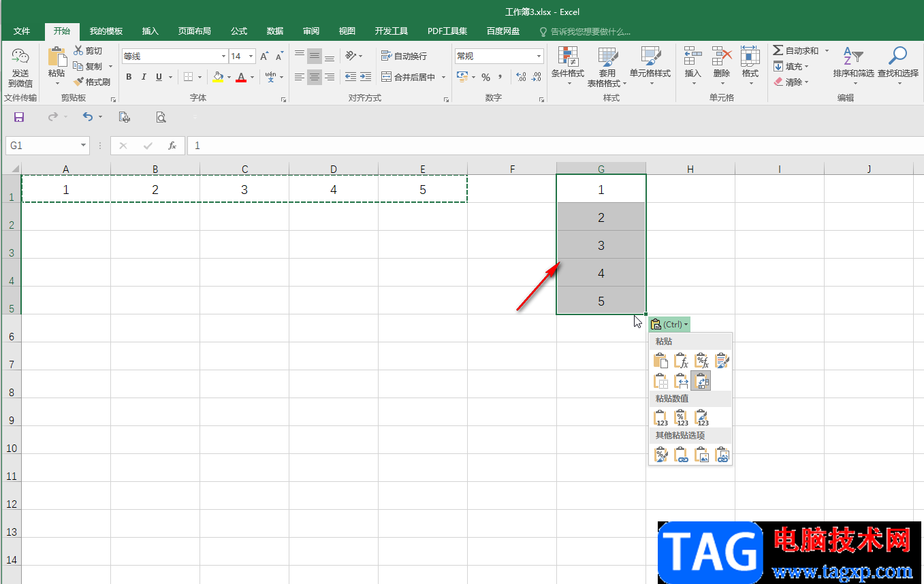Click the Cut scissors button

coord(88,51)
